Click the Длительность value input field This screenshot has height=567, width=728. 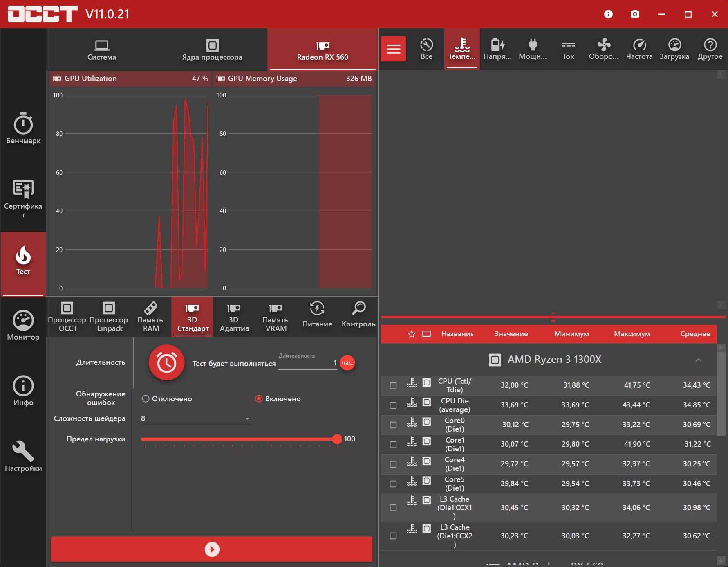point(308,363)
